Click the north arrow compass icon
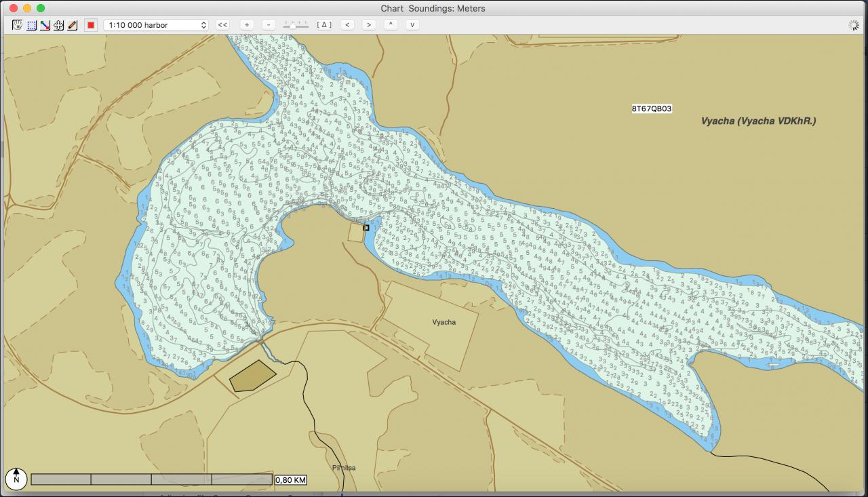The height and width of the screenshot is (497, 868). (x=16, y=479)
